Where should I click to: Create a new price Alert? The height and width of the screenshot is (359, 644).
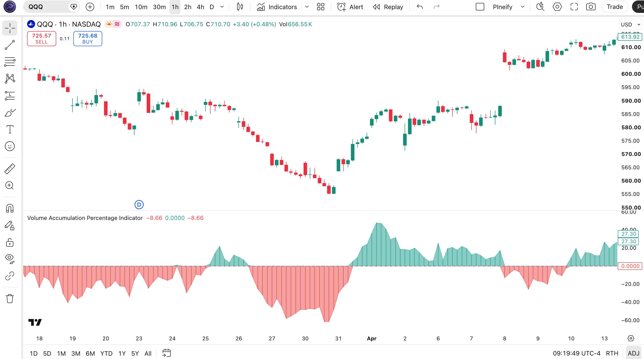(350, 7)
